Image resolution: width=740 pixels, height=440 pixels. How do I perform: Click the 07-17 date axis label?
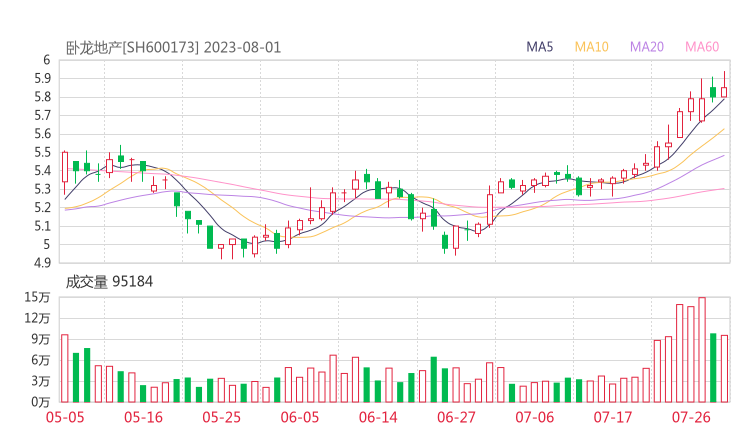(x=613, y=417)
